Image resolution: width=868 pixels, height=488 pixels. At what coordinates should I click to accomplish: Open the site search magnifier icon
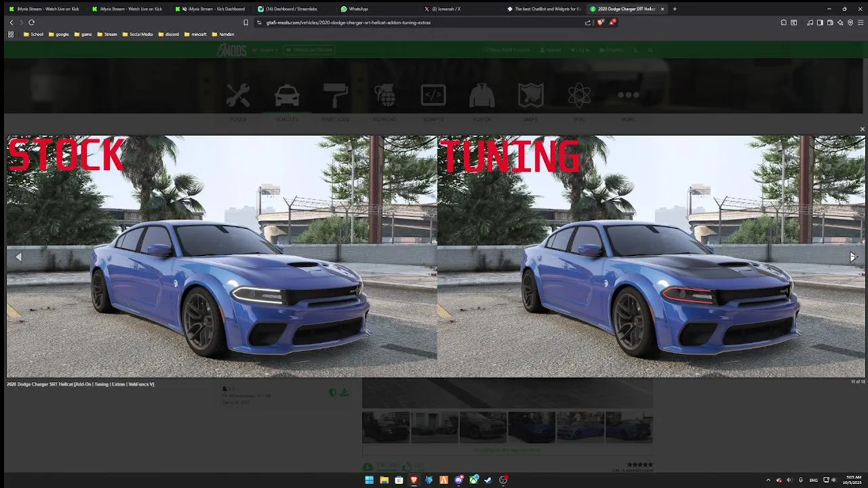[x=650, y=50]
